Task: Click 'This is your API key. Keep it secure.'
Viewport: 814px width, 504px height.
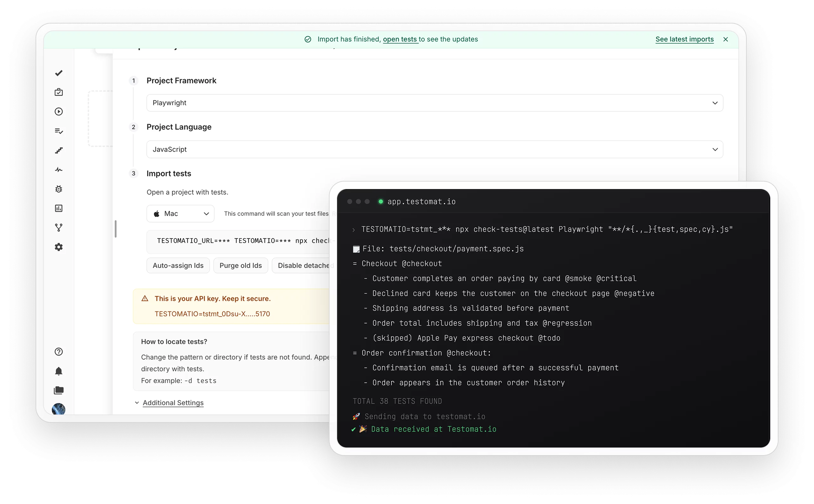Action: coord(213,299)
